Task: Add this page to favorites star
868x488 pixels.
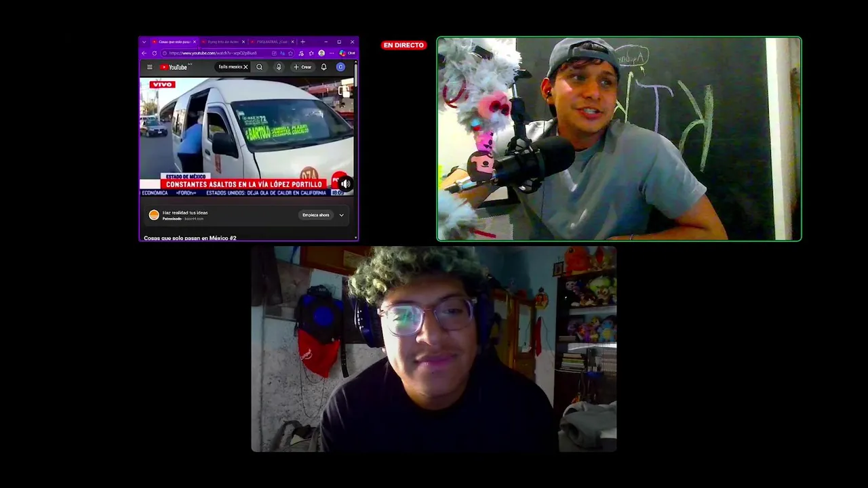Action: click(x=290, y=53)
